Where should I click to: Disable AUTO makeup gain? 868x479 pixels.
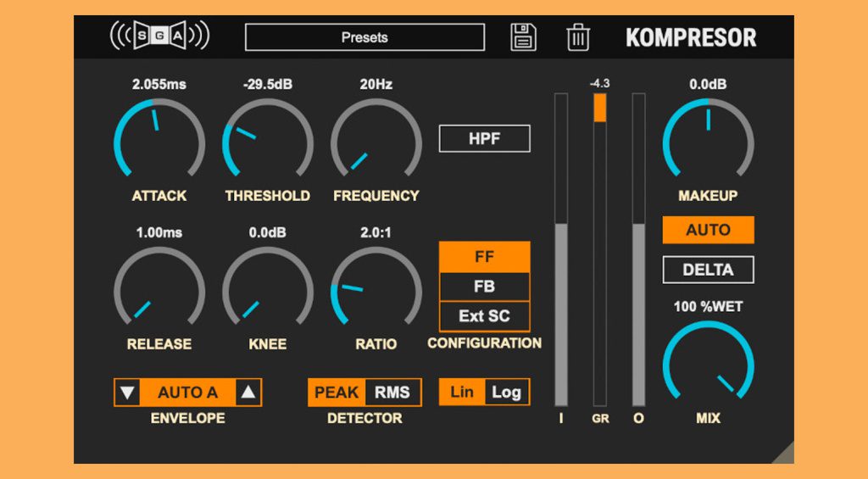coord(708,230)
